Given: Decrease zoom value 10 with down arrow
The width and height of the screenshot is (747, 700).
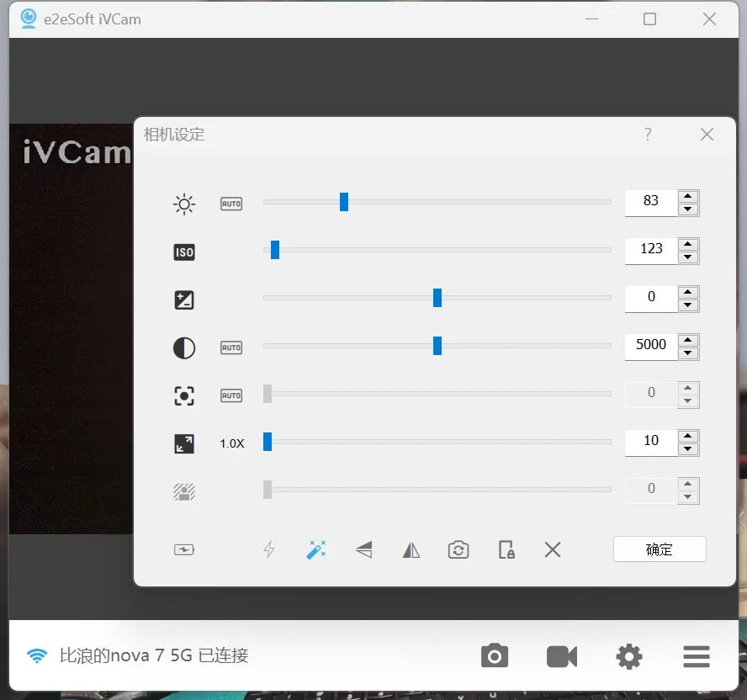Looking at the screenshot, I should coord(688,449).
